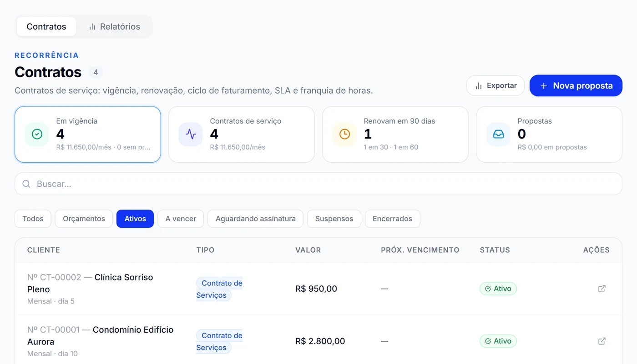This screenshot has height=364, width=637.
Task: Select the Contratos de serviço summary card
Action: pos(242,135)
